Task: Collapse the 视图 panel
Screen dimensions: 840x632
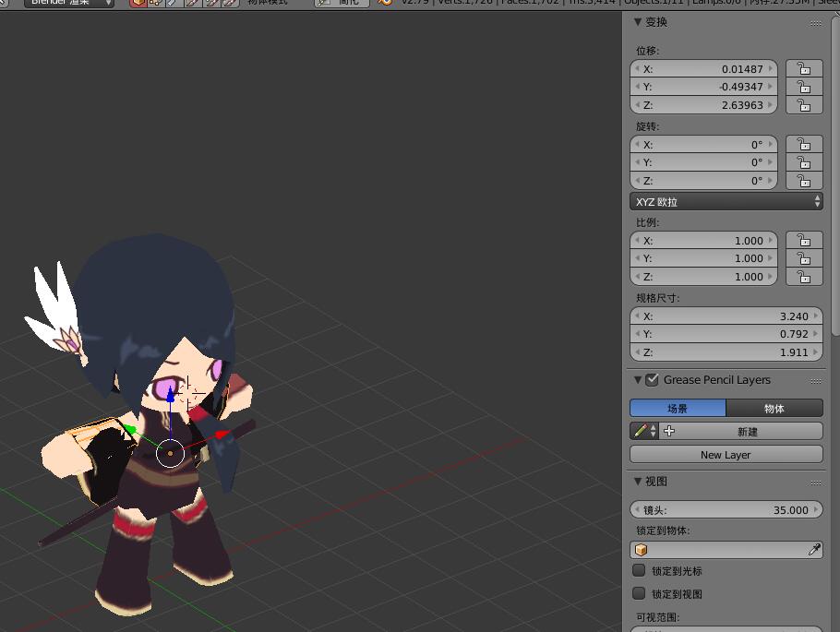Action: coord(638,481)
